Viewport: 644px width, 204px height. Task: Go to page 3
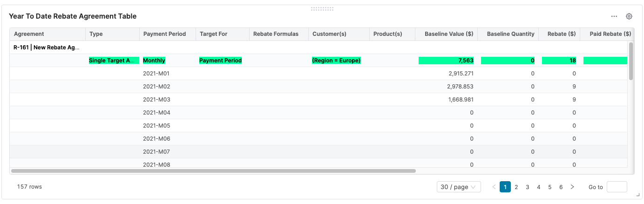coord(528,187)
